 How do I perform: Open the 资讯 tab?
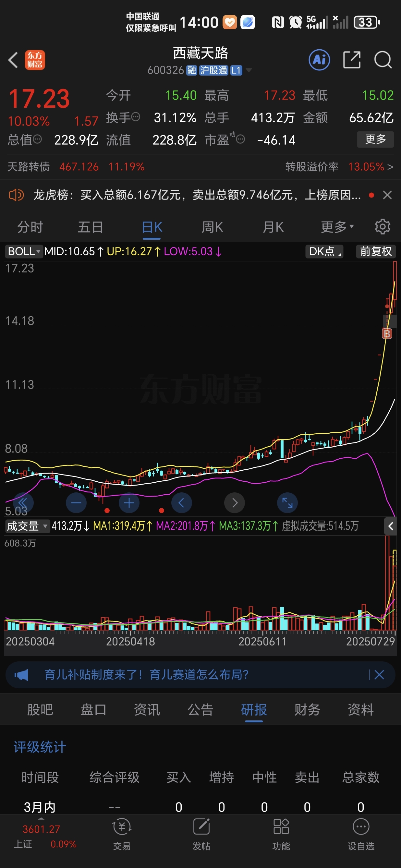coord(147,710)
